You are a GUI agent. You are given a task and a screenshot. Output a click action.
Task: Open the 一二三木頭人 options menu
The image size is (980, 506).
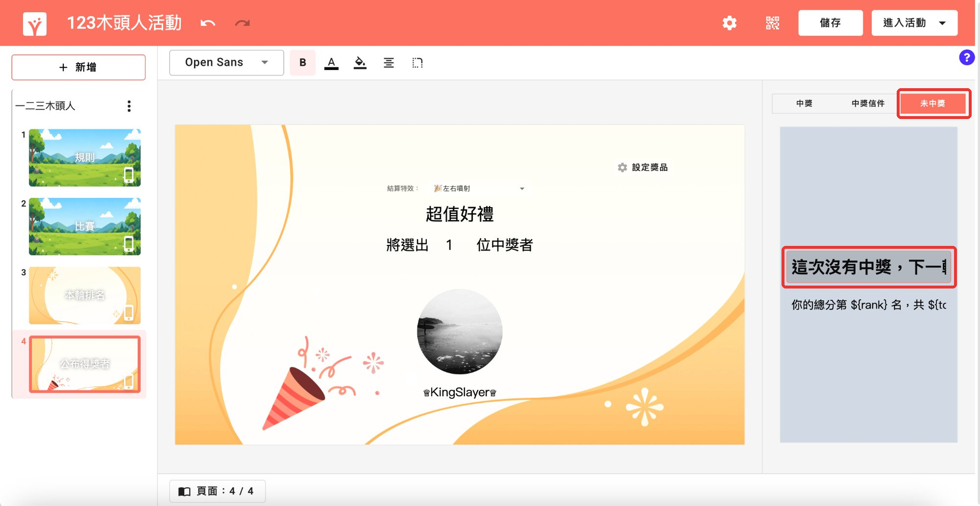coord(129,106)
